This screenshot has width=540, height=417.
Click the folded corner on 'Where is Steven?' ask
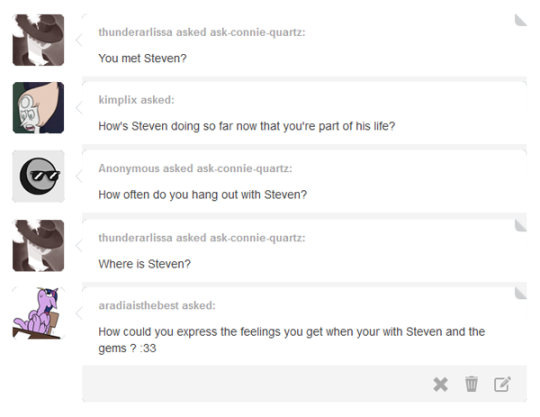520,226
